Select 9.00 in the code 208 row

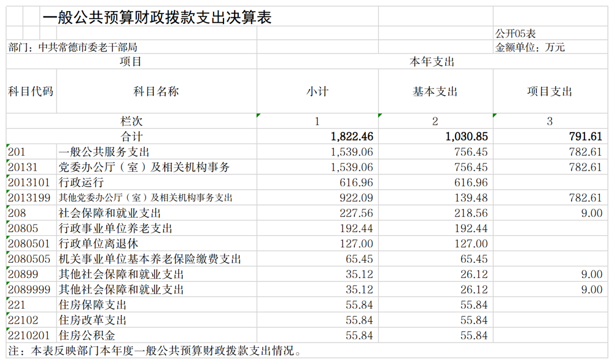click(x=592, y=213)
